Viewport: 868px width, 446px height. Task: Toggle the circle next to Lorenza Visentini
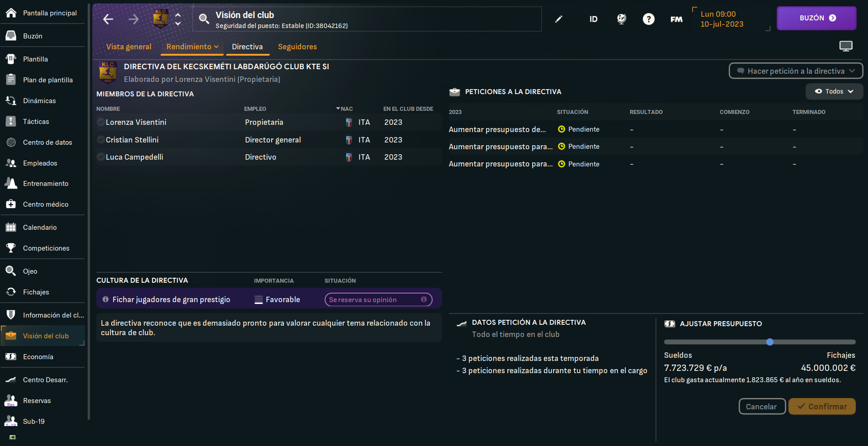tap(101, 122)
